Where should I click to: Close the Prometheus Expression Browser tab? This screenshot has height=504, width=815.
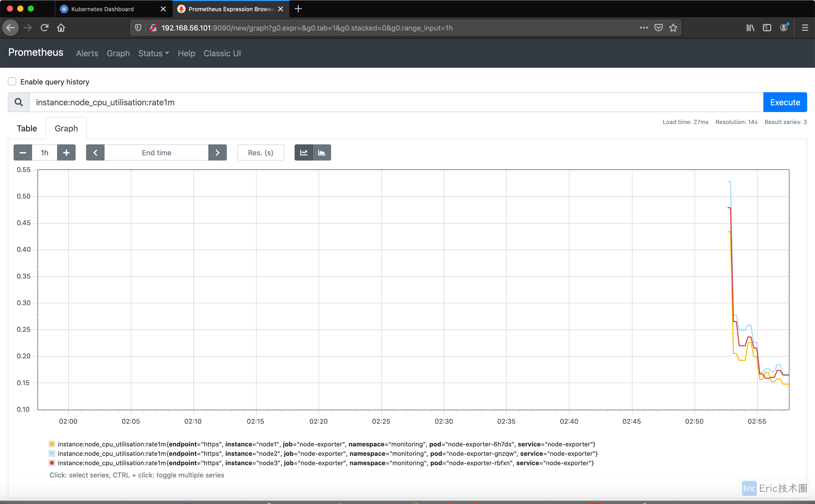(281, 9)
